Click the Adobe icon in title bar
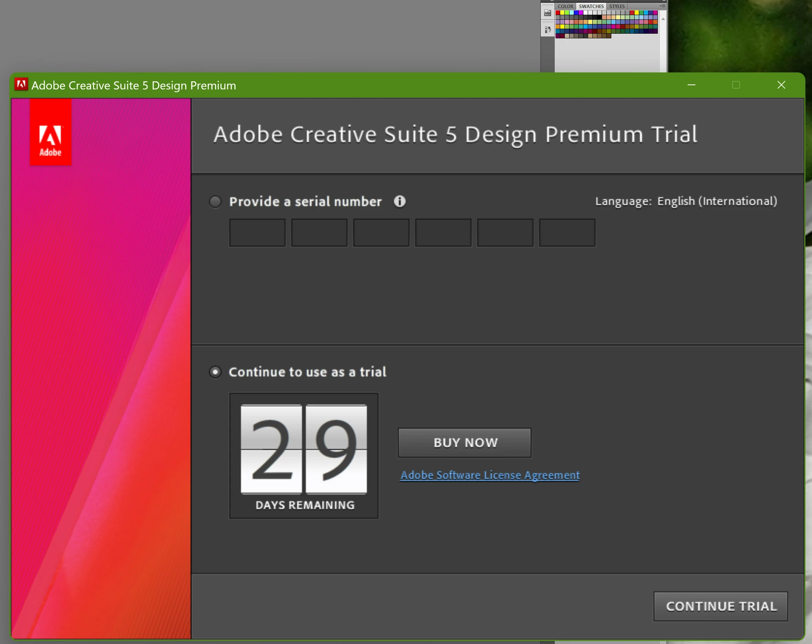Image resolution: width=812 pixels, height=644 pixels. pyautogui.click(x=21, y=84)
